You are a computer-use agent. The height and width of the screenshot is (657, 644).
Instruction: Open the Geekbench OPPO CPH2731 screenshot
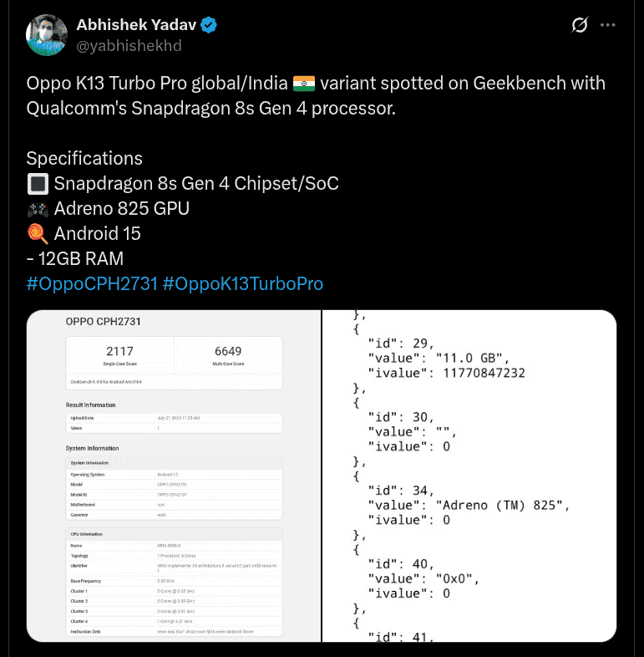point(174,476)
